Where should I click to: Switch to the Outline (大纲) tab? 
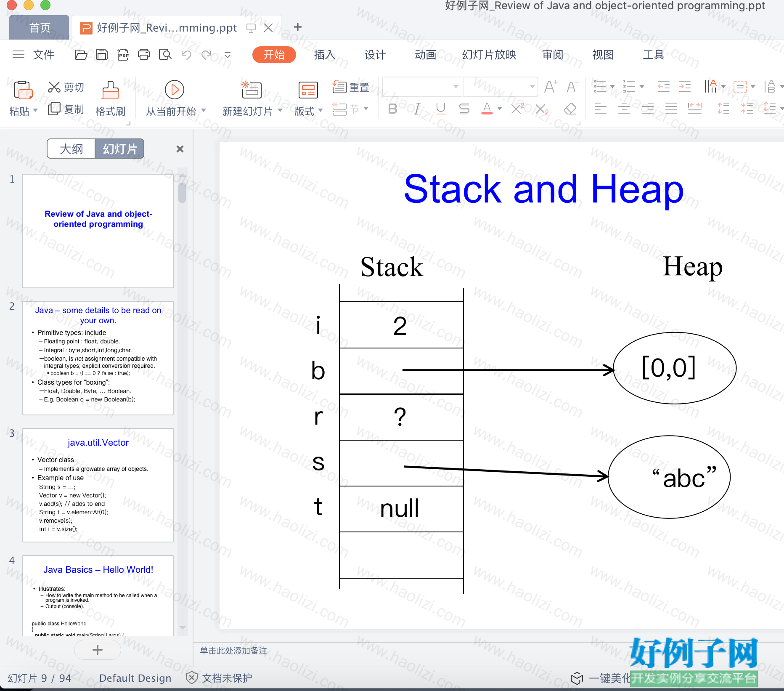[71, 149]
